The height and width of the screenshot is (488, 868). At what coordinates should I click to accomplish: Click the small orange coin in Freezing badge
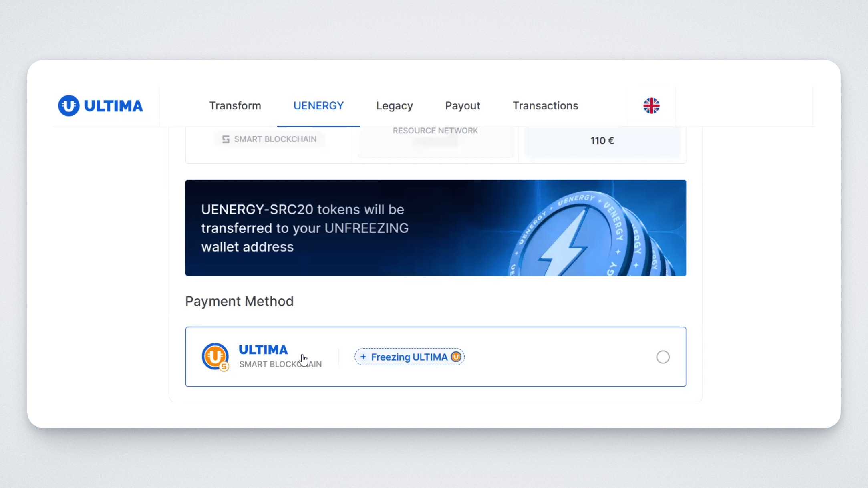coord(456,357)
